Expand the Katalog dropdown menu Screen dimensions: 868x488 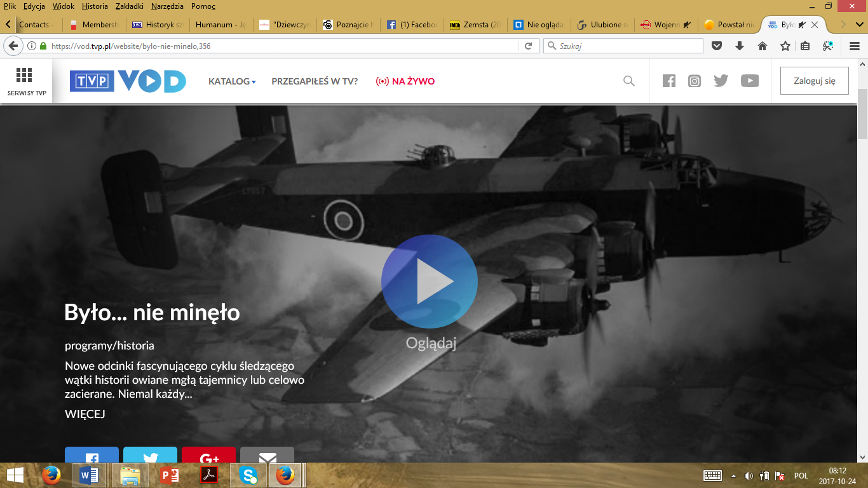click(232, 81)
